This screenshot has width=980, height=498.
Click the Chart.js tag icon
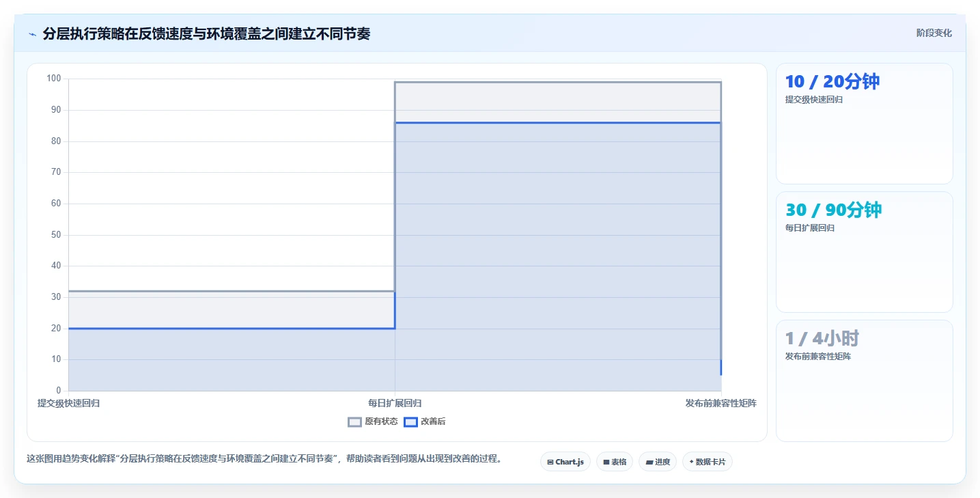click(x=550, y=462)
